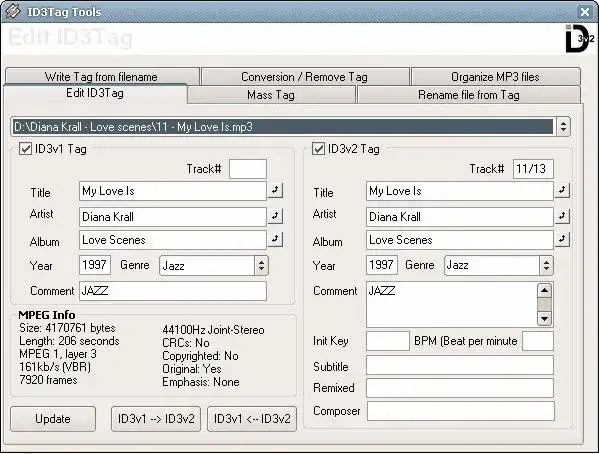Click the ID3v2 Album copy arrow icon
599x454 pixels.
(x=562, y=239)
